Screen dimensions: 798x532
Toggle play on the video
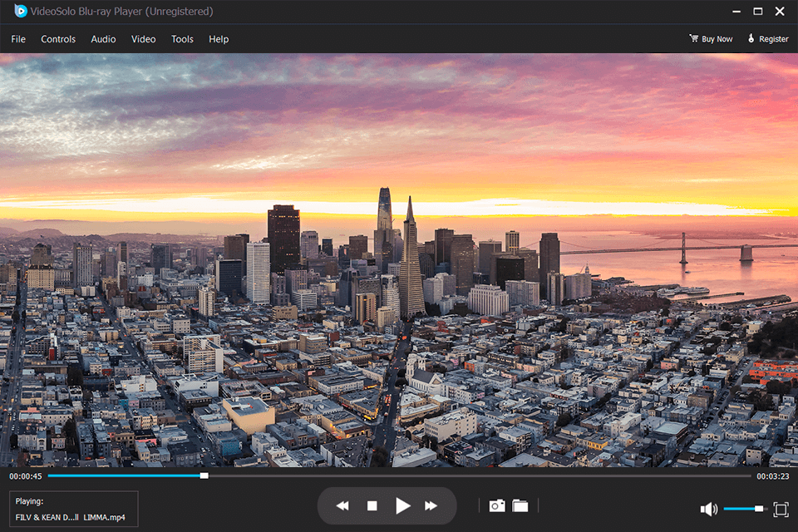point(402,505)
